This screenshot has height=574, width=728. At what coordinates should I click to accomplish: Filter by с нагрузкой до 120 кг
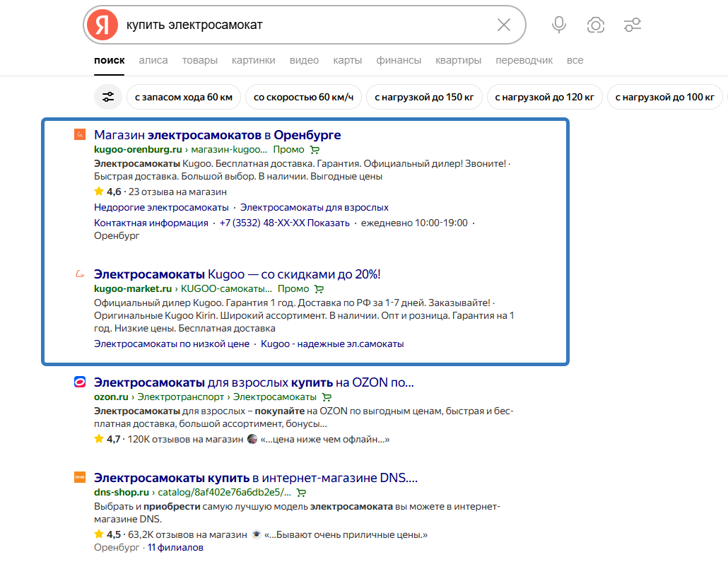(545, 97)
